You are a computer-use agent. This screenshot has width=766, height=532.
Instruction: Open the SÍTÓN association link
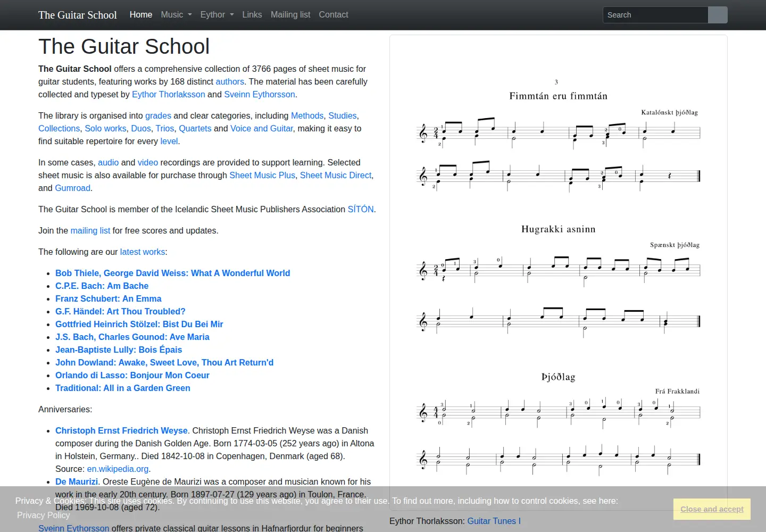(361, 209)
